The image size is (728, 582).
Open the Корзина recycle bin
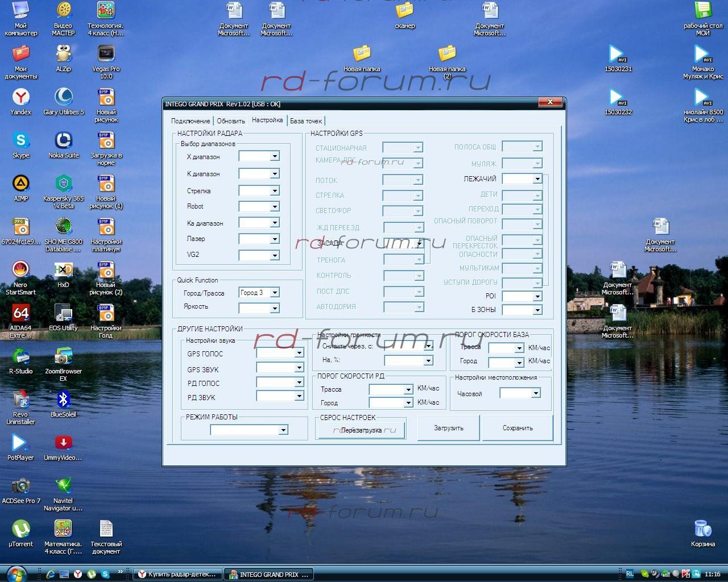click(x=703, y=529)
